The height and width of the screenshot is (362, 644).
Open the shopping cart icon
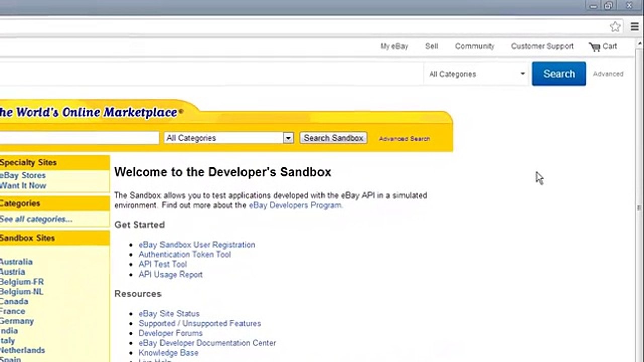tap(595, 47)
